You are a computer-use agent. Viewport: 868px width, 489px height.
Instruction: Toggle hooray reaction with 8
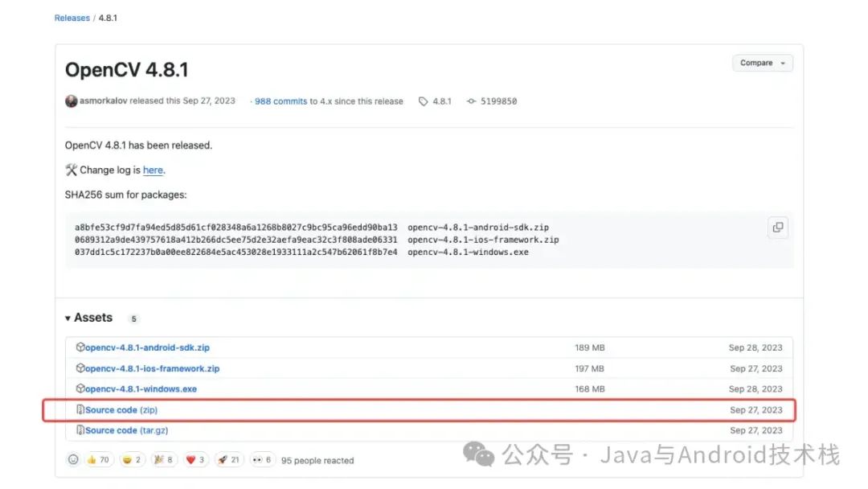click(163, 460)
